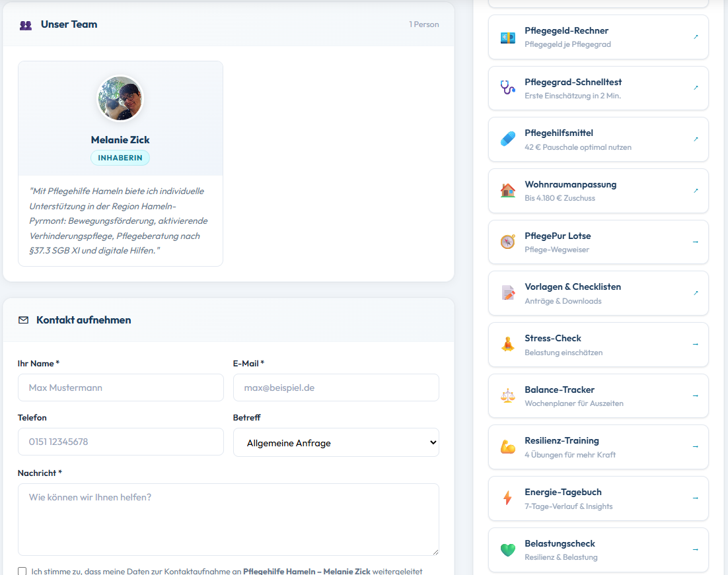The image size is (728, 575).
Task: Click the stethoscope icon for Pflegegrad-Schnelltest
Action: (507, 88)
